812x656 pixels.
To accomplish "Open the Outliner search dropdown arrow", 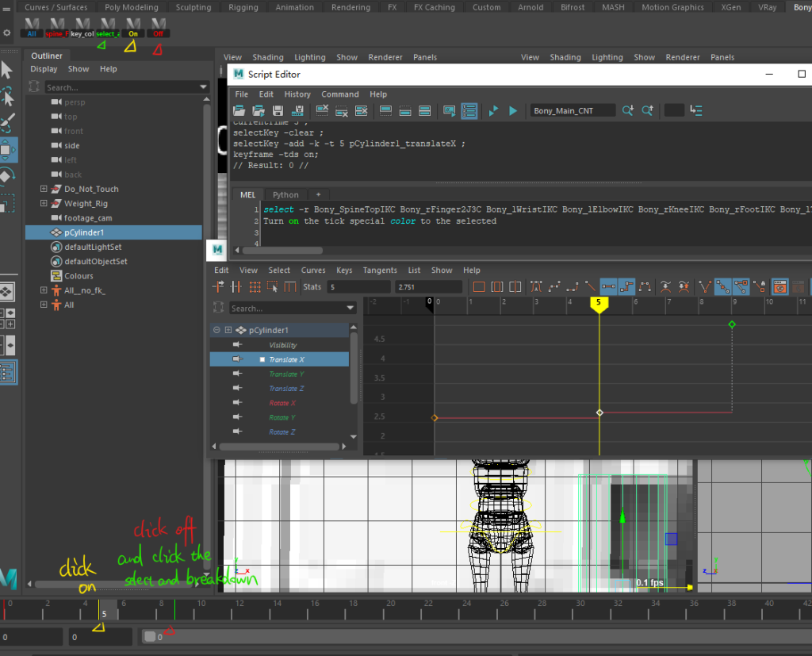I will tap(203, 87).
